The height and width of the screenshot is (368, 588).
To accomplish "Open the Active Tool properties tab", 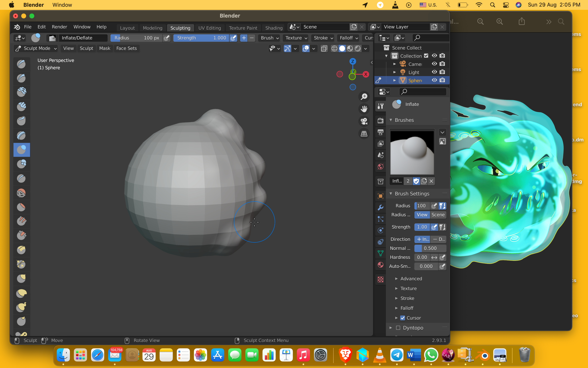I will (x=381, y=106).
